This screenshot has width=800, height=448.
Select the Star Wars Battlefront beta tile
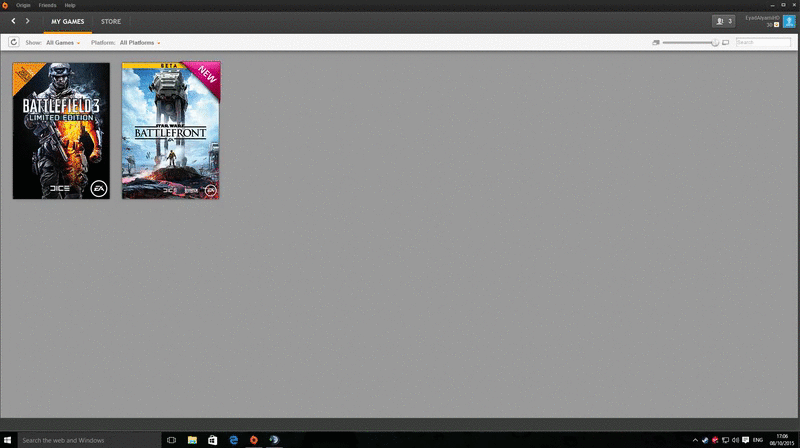(x=171, y=130)
